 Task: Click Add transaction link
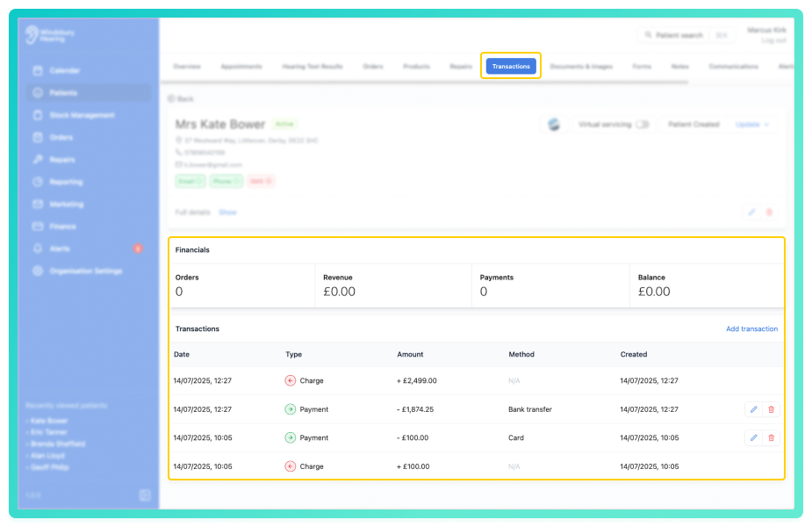click(x=751, y=329)
